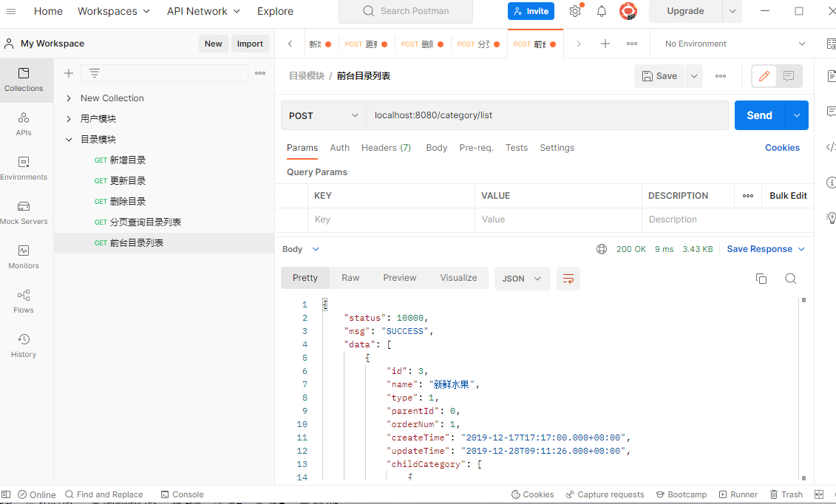Click the Send button
The width and height of the screenshot is (836, 504).
click(759, 115)
